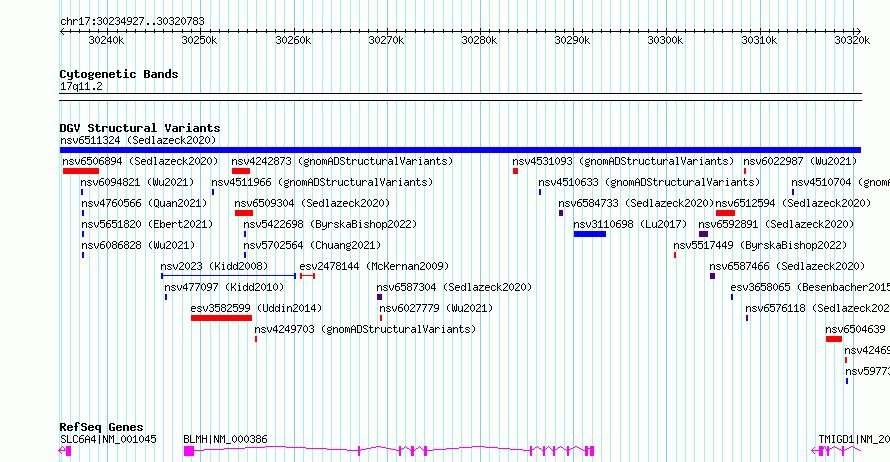Open variant nsv6094821 (Wu2021) label
This screenshot has width=890, height=462.
point(137,182)
